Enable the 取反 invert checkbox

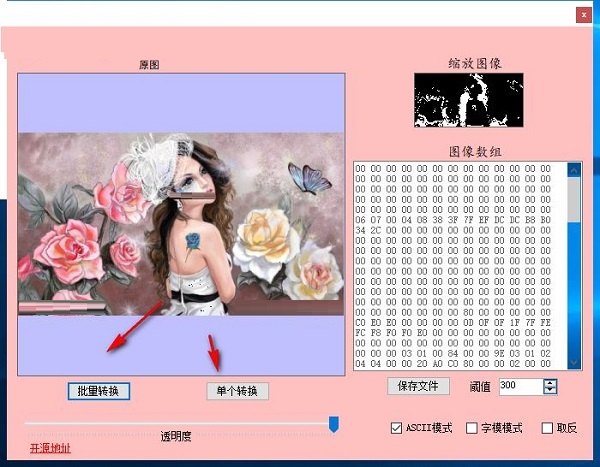[547, 428]
